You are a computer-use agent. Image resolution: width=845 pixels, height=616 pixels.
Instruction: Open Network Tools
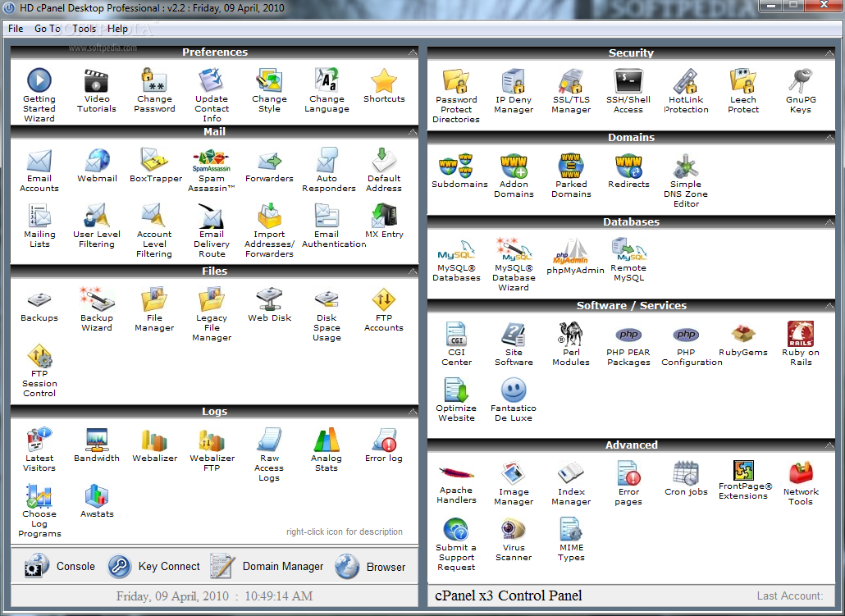(x=801, y=472)
